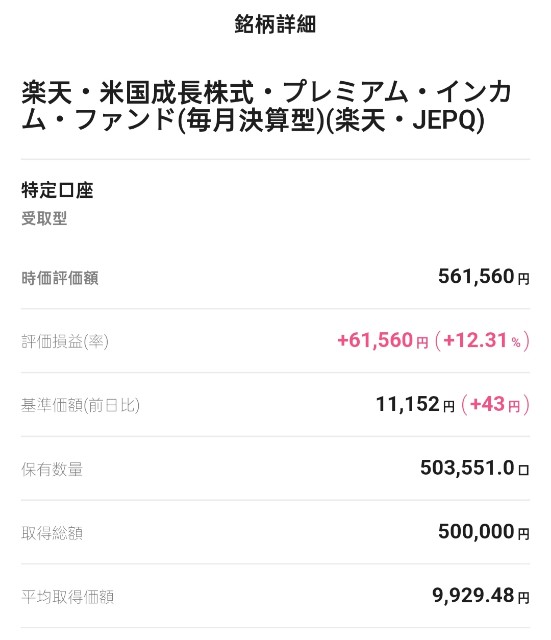Tap the 口 unit symbol after 503,551.0
This screenshot has height=640, width=551.
(524, 470)
